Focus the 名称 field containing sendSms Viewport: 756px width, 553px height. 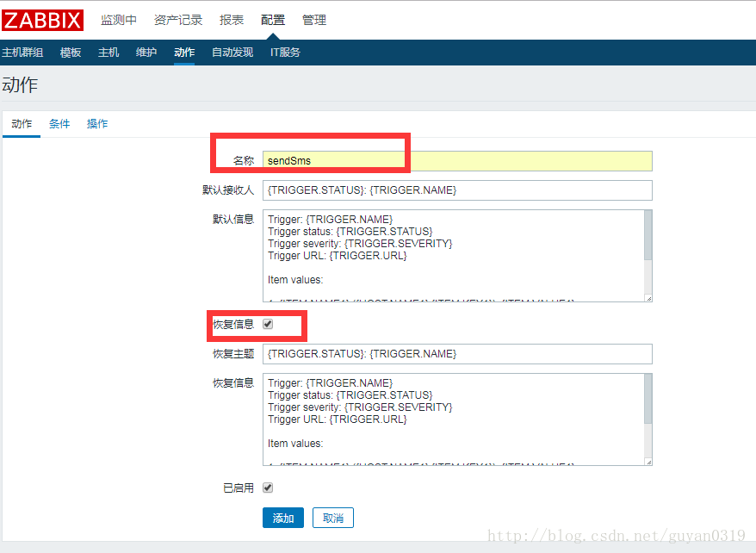click(457, 161)
